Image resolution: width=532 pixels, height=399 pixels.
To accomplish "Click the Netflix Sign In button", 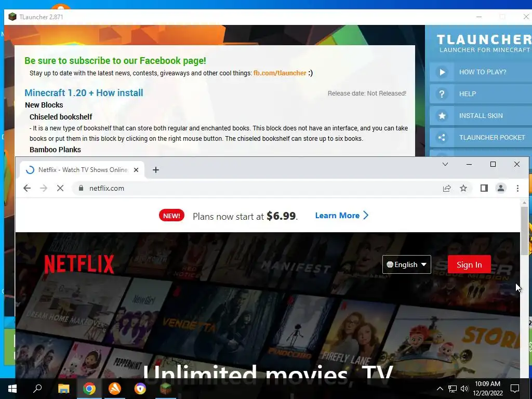I will pyautogui.click(x=469, y=264).
